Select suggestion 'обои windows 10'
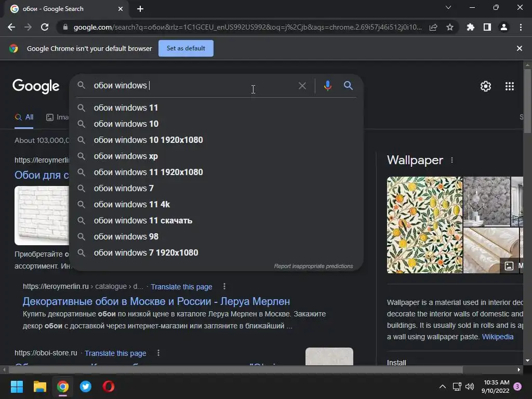Image resolution: width=532 pixels, height=399 pixels. (217, 124)
